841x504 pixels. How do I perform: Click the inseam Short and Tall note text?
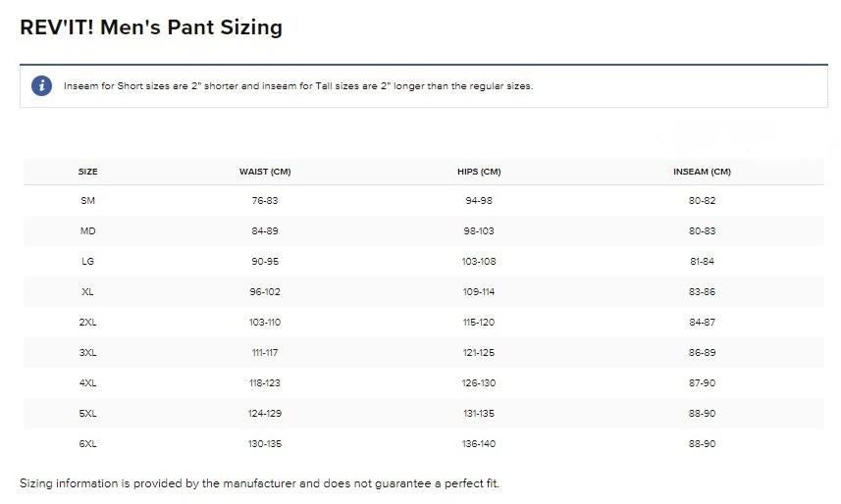click(298, 86)
